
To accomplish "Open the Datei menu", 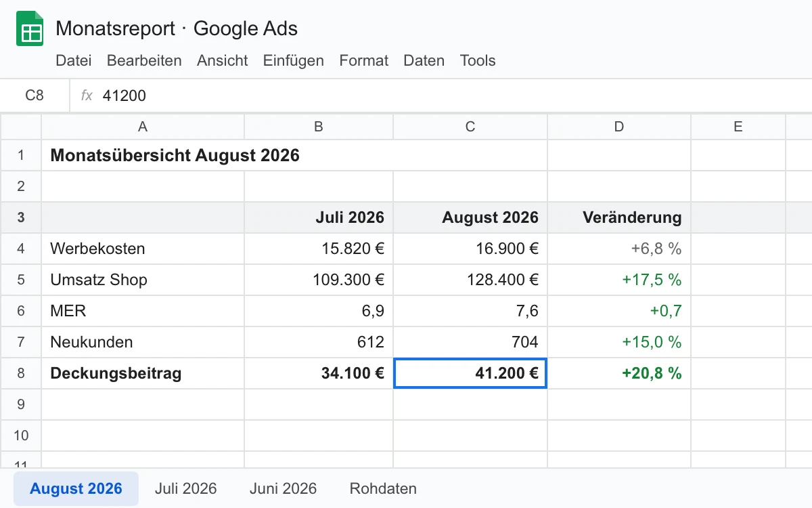I will coord(74,60).
